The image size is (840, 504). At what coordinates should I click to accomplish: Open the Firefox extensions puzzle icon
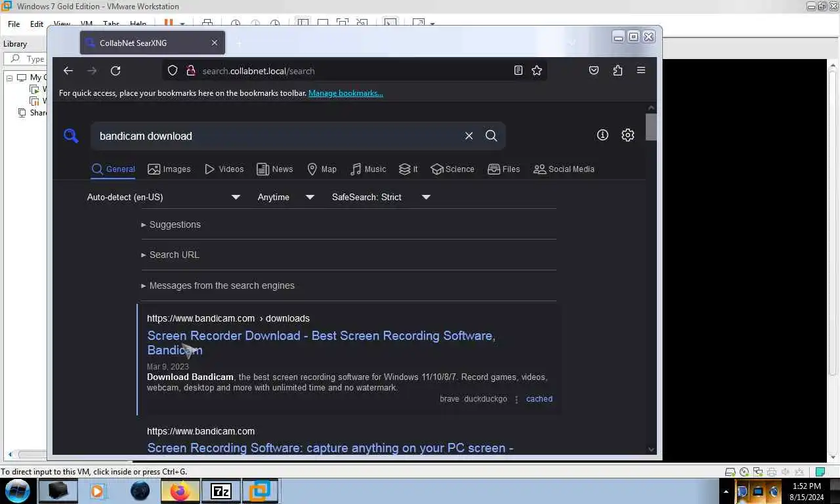pos(618,70)
